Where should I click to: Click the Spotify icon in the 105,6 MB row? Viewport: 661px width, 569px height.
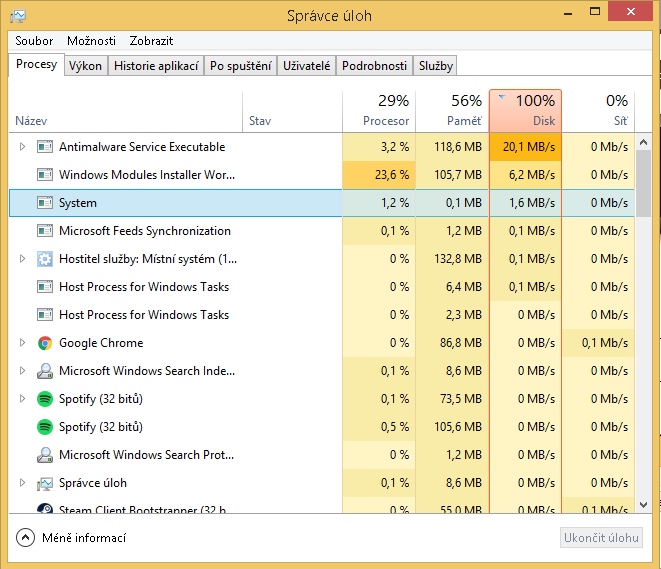(45, 427)
